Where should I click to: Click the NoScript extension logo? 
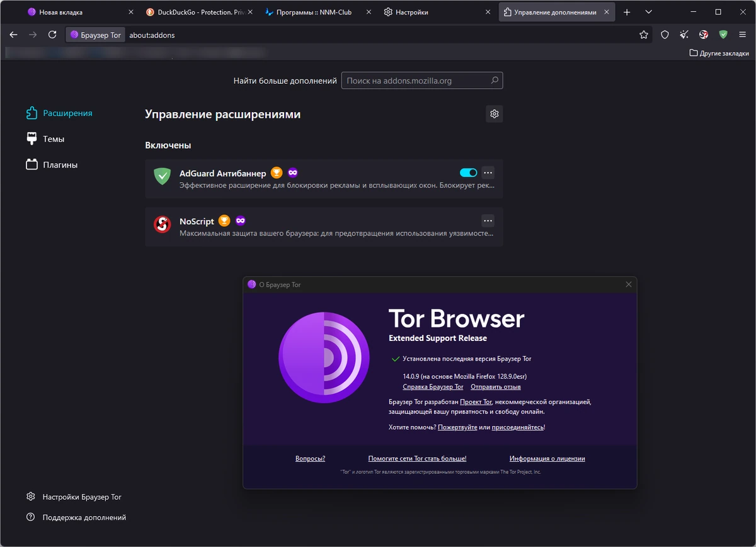click(163, 224)
